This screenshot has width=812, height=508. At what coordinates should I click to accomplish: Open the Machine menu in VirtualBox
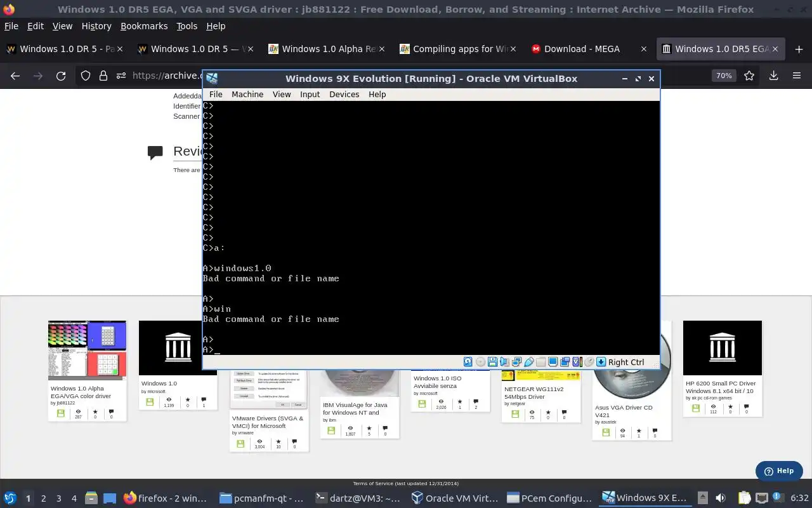[x=247, y=94]
